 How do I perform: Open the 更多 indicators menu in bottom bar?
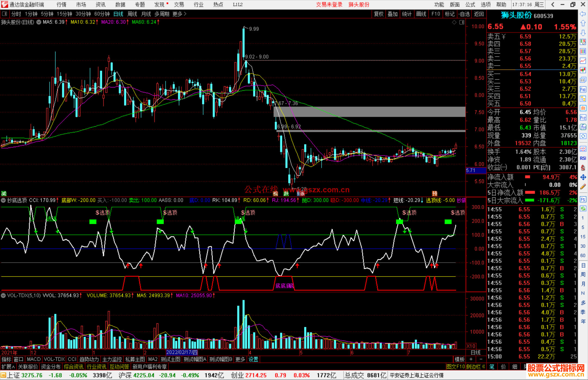[240, 359]
